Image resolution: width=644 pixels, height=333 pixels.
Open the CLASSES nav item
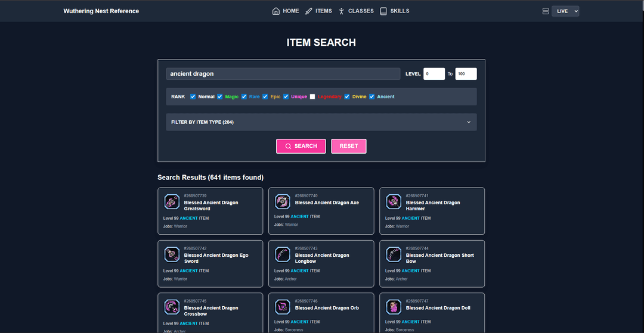coord(355,11)
